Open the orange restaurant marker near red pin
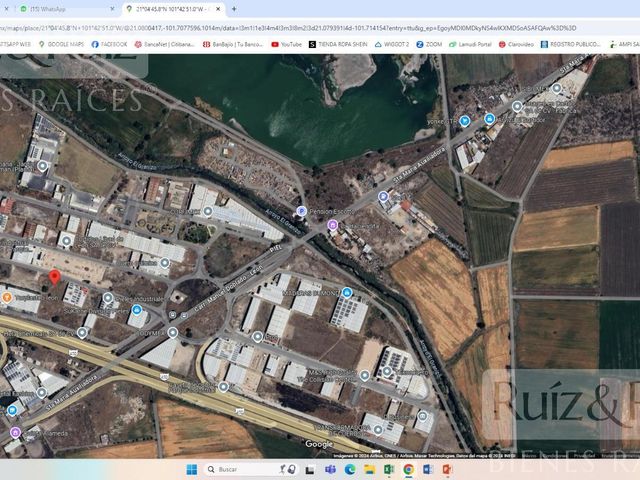The height and width of the screenshot is (480, 640). point(6,297)
